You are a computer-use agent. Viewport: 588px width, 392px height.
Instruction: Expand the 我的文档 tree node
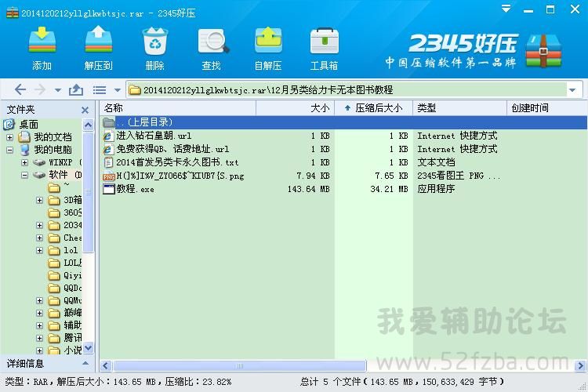(x=9, y=137)
